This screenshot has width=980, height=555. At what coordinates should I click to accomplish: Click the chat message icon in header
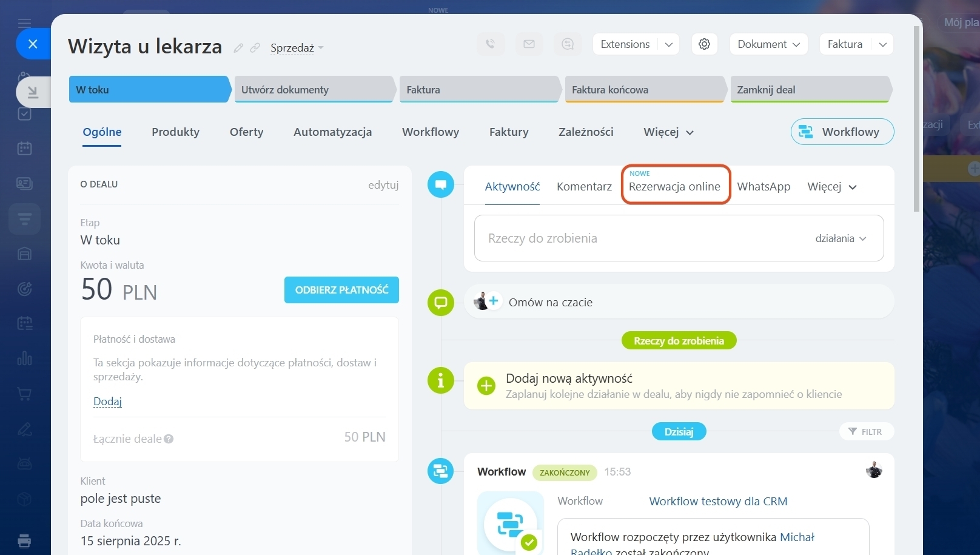[x=568, y=44]
